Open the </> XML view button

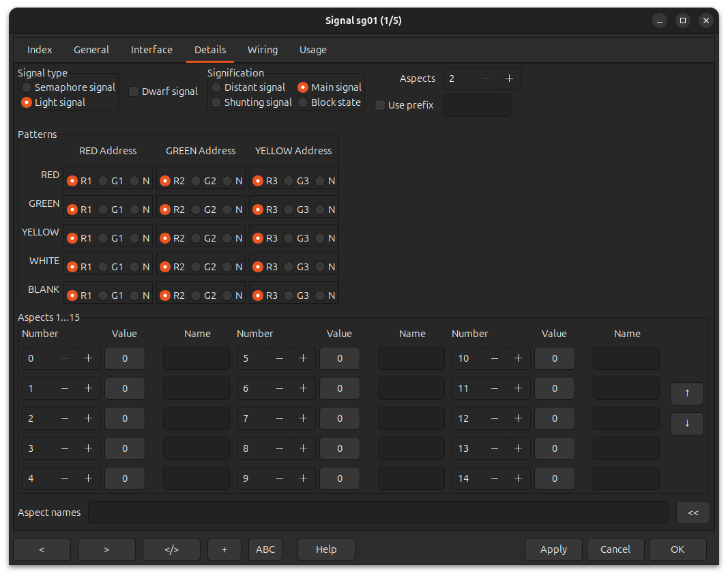(x=171, y=549)
